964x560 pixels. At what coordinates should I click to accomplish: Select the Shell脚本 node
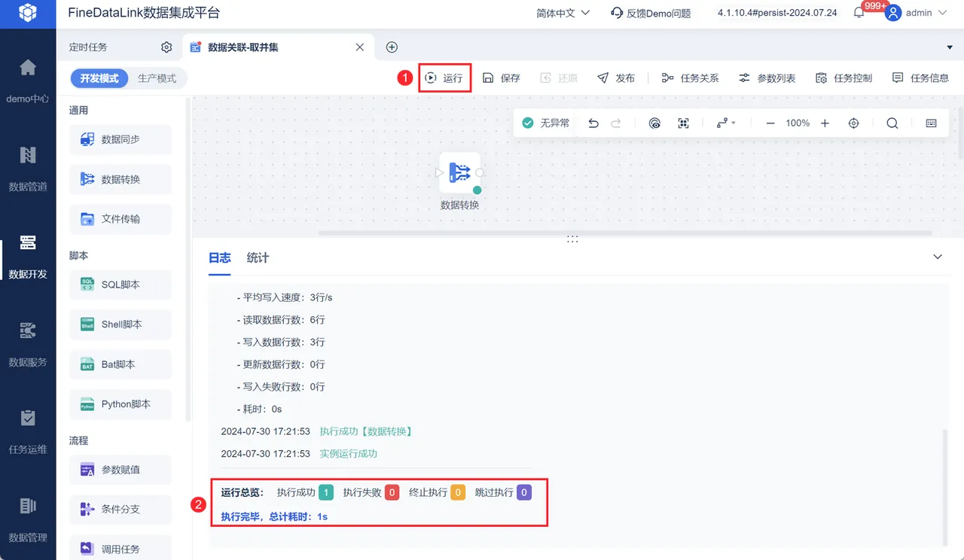[x=120, y=324]
